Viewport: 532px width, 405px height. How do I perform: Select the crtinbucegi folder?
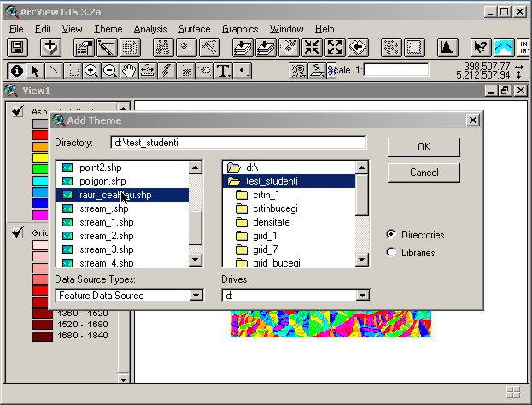tap(289, 208)
